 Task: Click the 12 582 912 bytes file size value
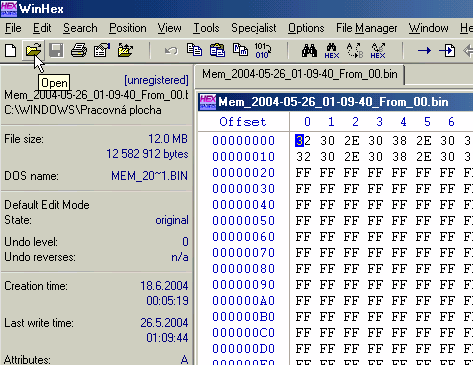[x=147, y=154]
